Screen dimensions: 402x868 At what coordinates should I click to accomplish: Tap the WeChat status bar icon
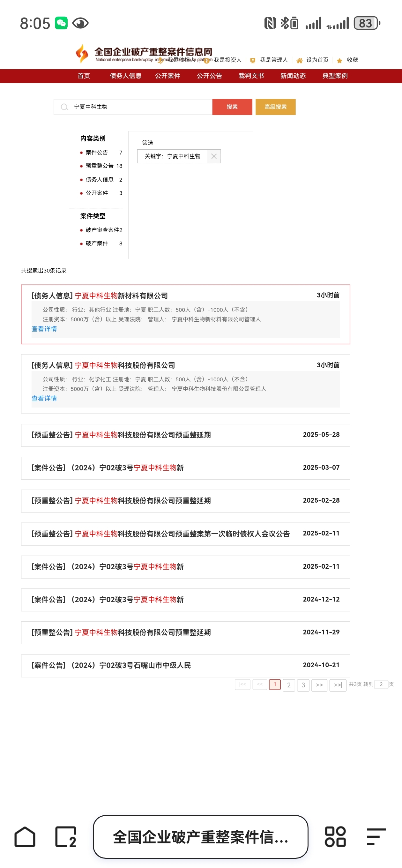coord(61,23)
